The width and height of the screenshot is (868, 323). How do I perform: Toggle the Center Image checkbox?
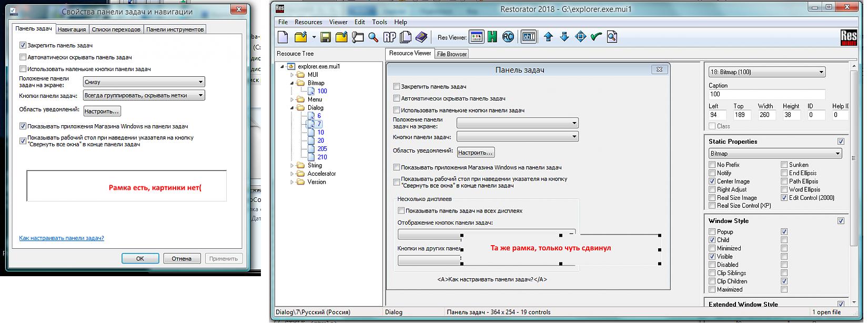pyautogui.click(x=712, y=181)
